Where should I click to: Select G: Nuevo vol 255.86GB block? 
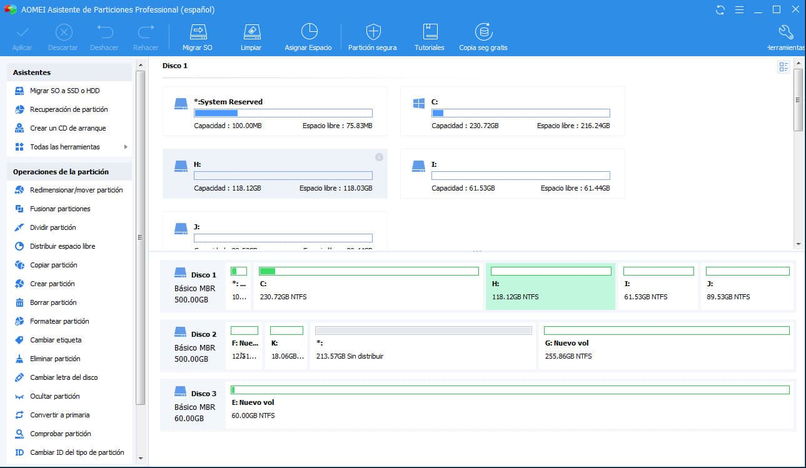tap(666, 346)
